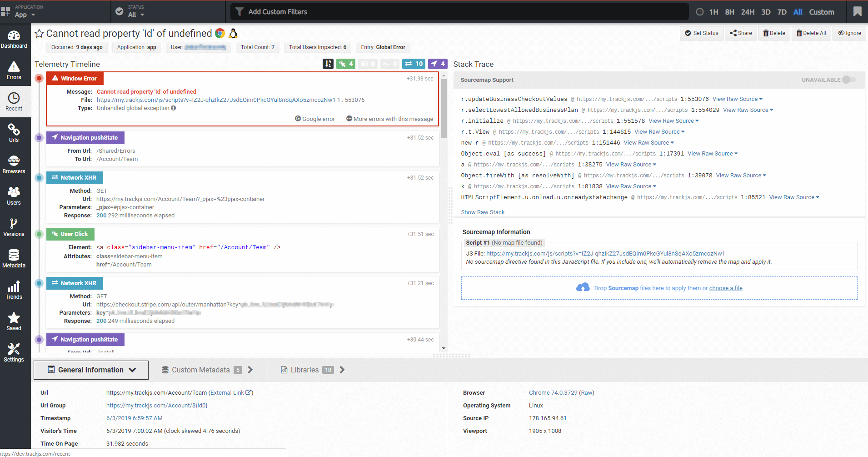The height and width of the screenshot is (457, 868).
Task: Expand View Raw Source for r.t.View
Action: click(659, 132)
